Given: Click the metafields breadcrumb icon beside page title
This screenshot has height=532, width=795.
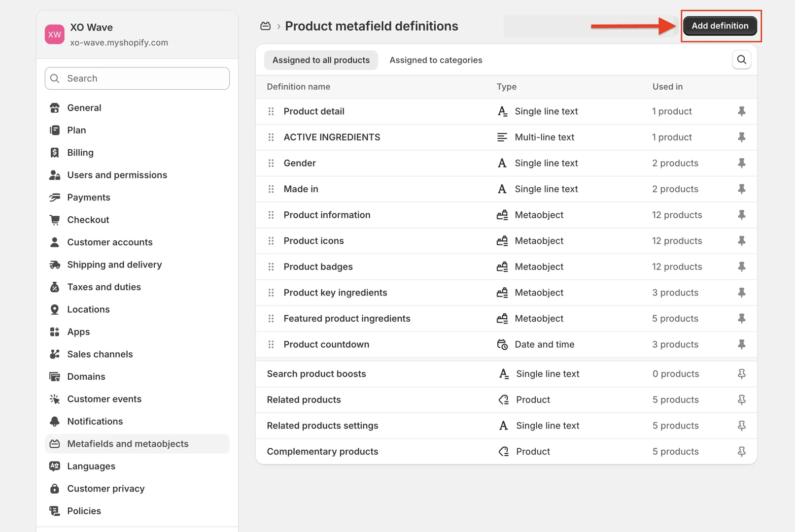Looking at the screenshot, I should (265, 26).
